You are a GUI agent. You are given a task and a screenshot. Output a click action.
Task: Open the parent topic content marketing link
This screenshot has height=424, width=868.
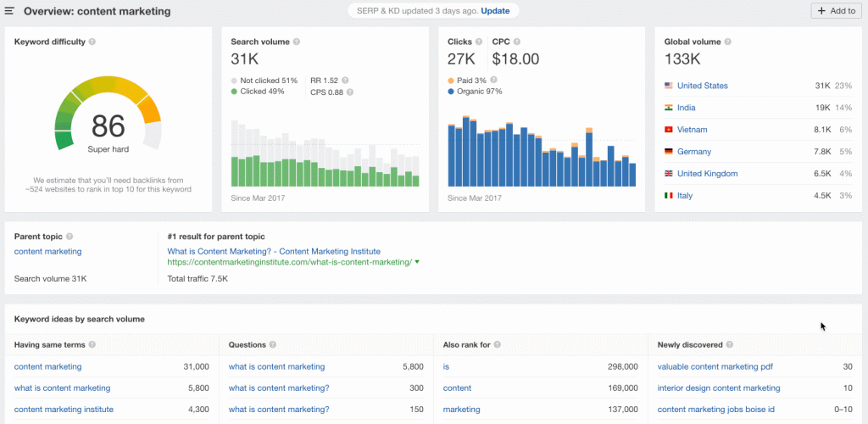click(x=48, y=251)
